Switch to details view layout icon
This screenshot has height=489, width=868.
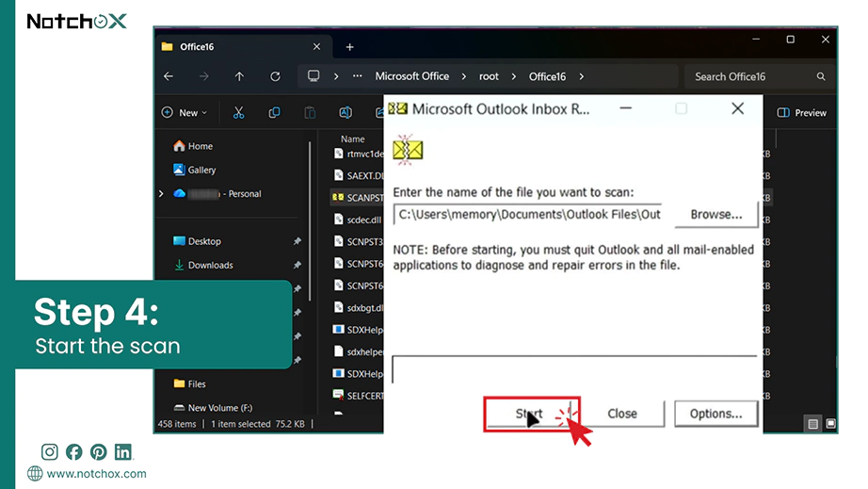click(x=812, y=424)
